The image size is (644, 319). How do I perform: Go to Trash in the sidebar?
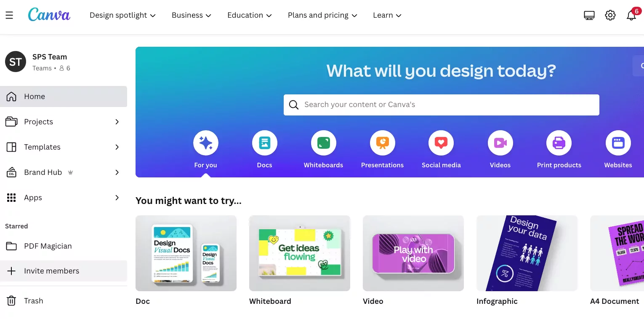point(64,301)
